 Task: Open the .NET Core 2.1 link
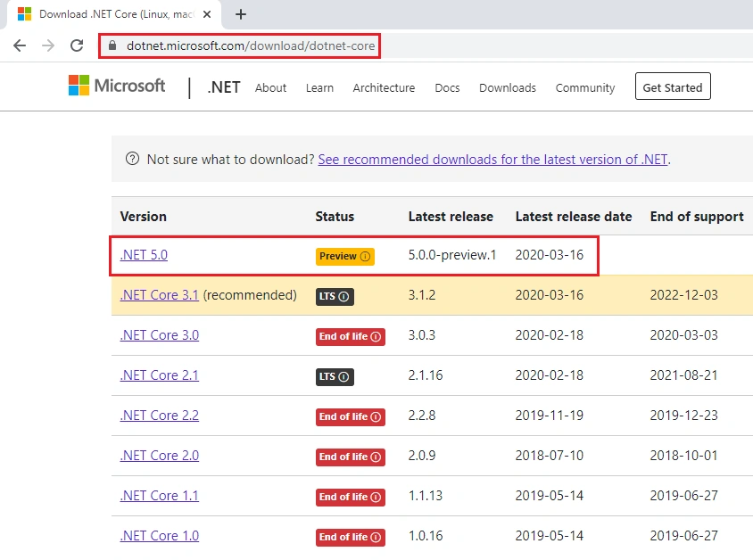(159, 375)
